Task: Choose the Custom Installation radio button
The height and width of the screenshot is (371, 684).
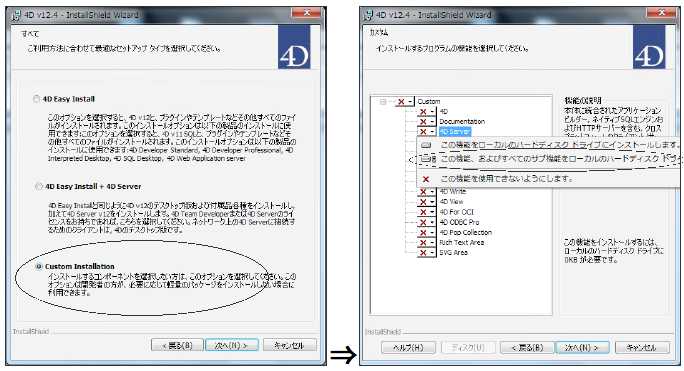Action: pyautogui.click(x=39, y=266)
